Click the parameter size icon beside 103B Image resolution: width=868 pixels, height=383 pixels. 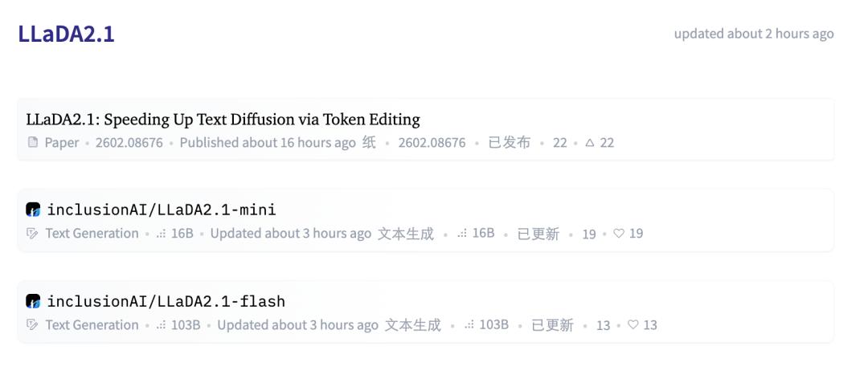[x=161, y=325]
